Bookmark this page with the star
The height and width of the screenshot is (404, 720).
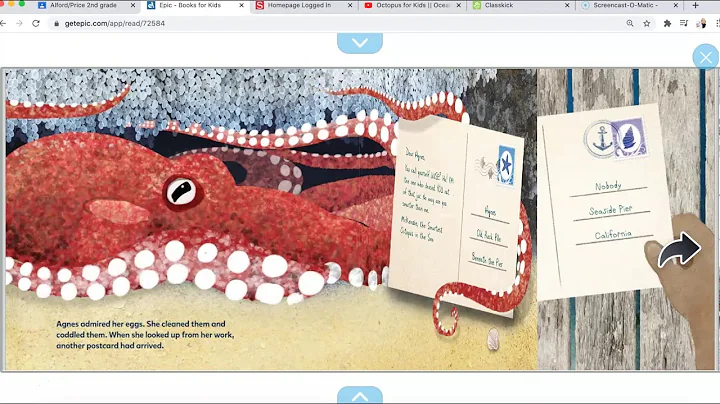coord(647,23)
